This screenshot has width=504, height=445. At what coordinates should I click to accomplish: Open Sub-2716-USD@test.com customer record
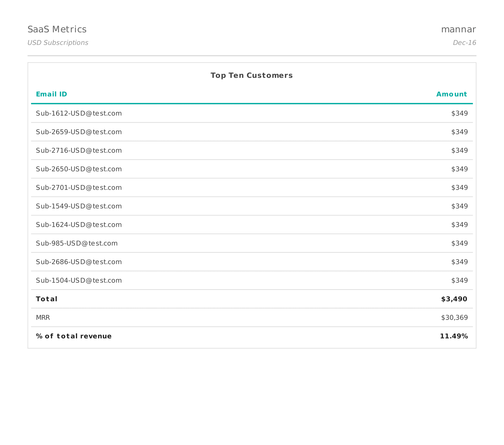pos(79,150)
